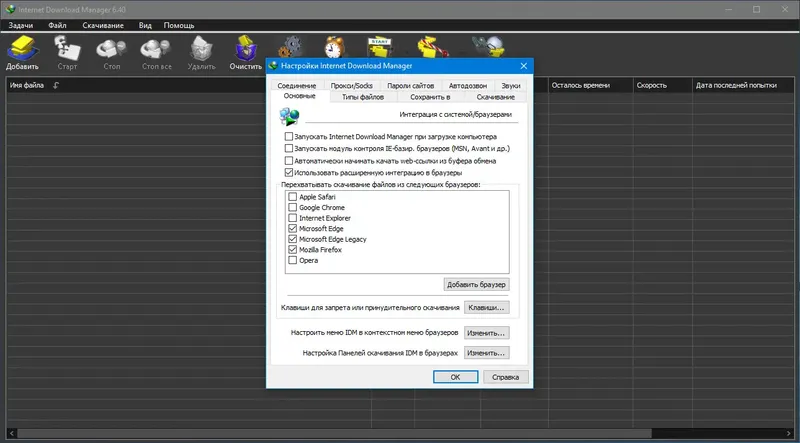
Task: Check the Internet Explorer browser box
Action: (x=292, y=218)
